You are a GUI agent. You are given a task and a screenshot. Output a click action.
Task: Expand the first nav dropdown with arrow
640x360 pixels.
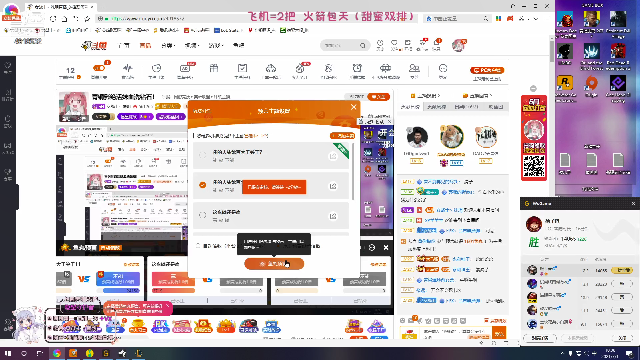[x=168, y=45]
